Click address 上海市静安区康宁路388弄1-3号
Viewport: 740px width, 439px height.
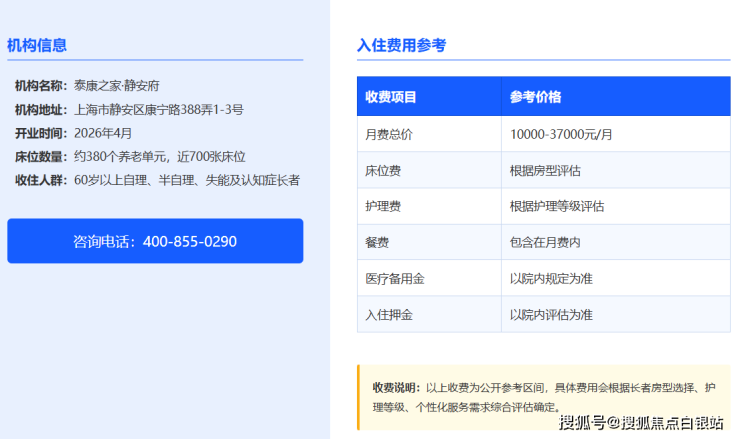click(x=159, y=110)
